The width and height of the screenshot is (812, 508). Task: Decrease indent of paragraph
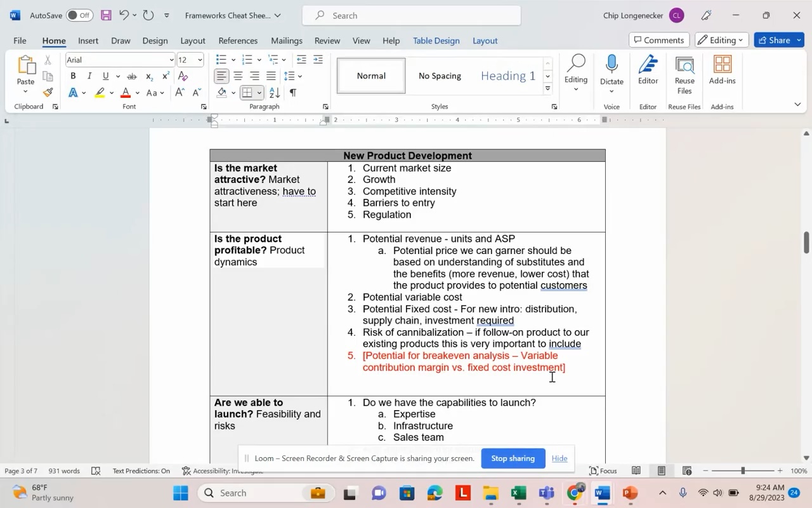coord(301,60)
